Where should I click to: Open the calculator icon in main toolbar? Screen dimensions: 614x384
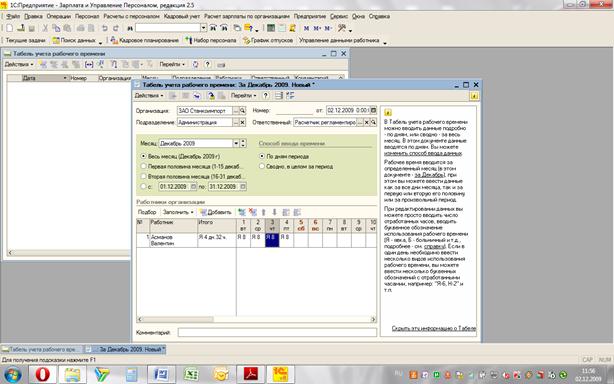(x=271, y=28)
